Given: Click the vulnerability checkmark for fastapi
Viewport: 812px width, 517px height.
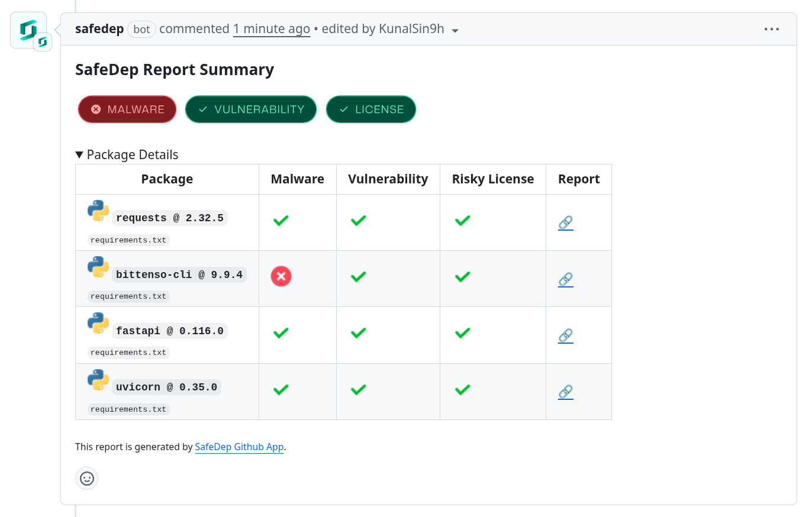Looking at the screenshot, I should 358,333.
